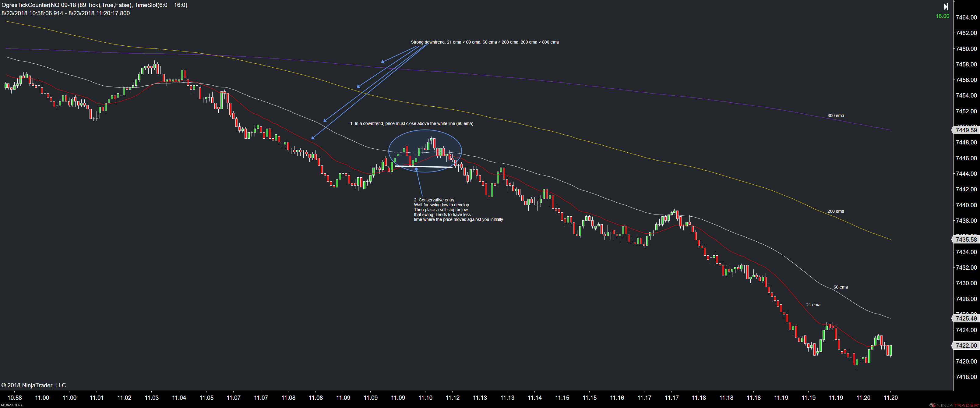Click the 11:16 time axis label
Viewport: 980px width, 408px height.
(617, 398)
